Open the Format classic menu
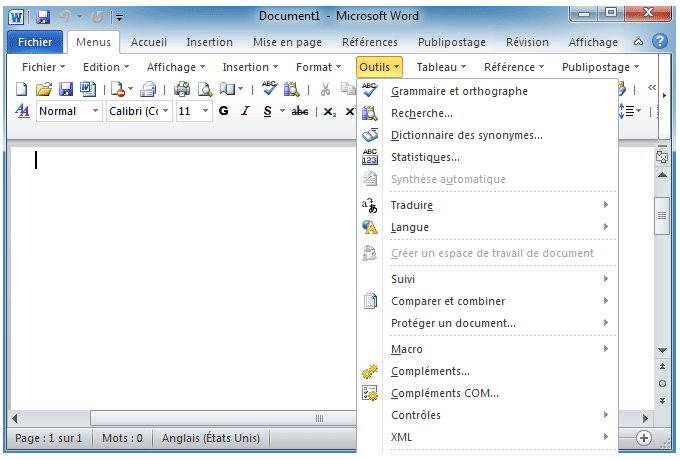 point(318,67)
